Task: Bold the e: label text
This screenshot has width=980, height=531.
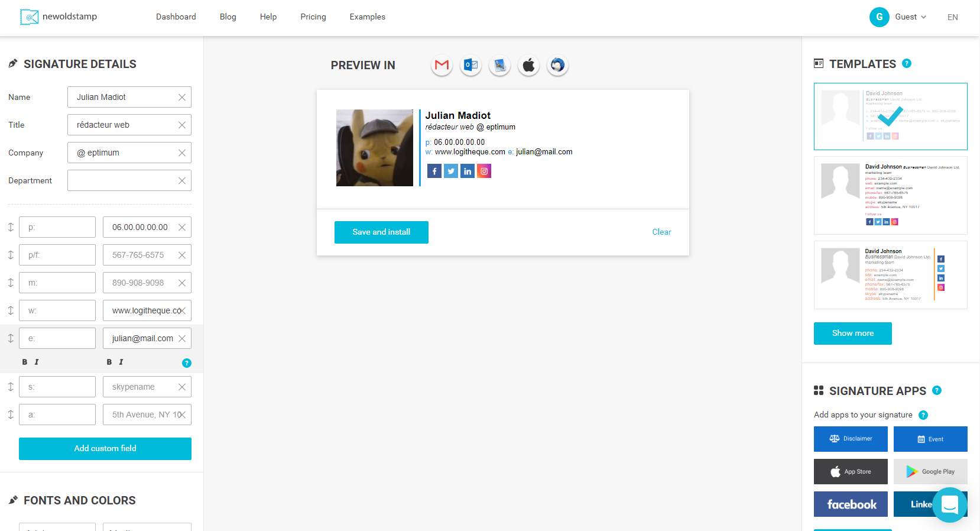Action: 25,362
